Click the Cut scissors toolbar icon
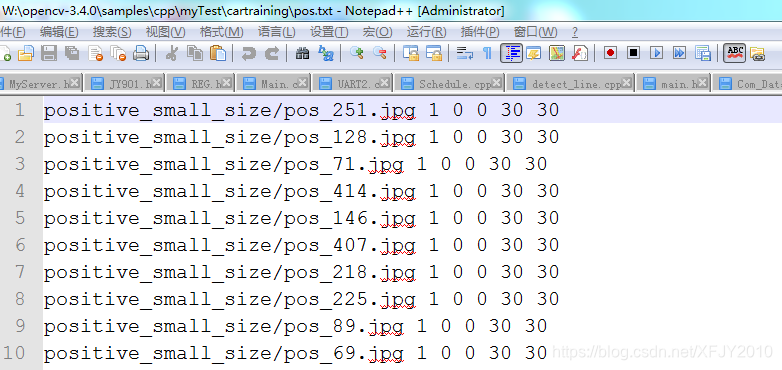This screenshot has height=370, width=782. point(172,53)
